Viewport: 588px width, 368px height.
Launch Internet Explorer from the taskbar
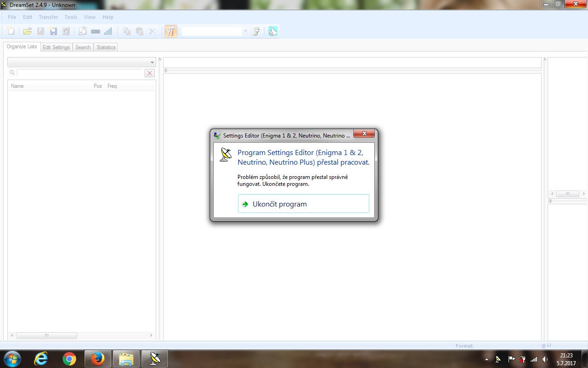coord(41,359)
